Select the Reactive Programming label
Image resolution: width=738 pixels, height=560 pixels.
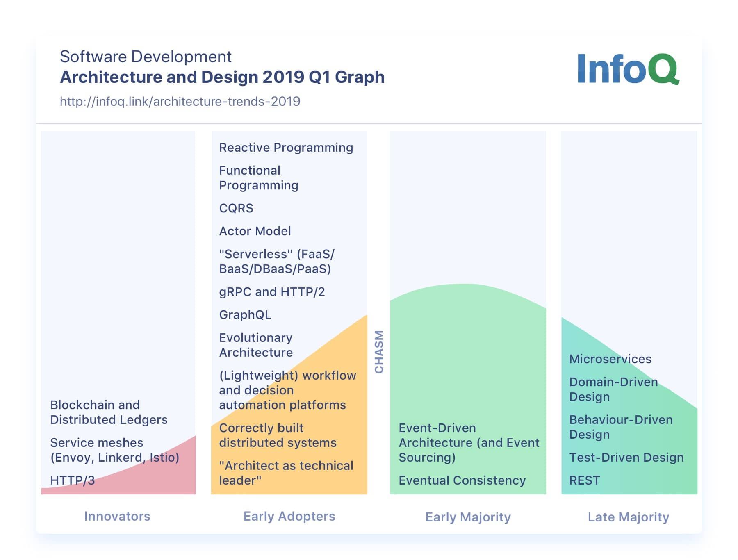[286, 147]
